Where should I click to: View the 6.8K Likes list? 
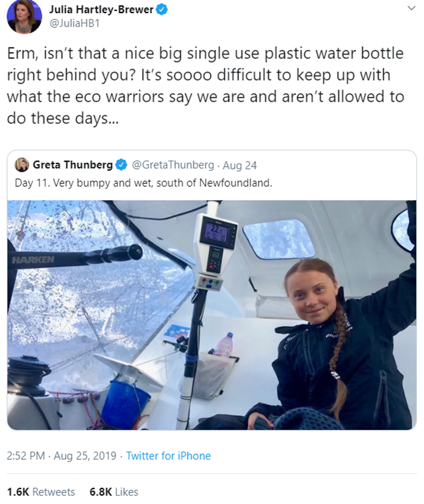(x=114, y=492)
